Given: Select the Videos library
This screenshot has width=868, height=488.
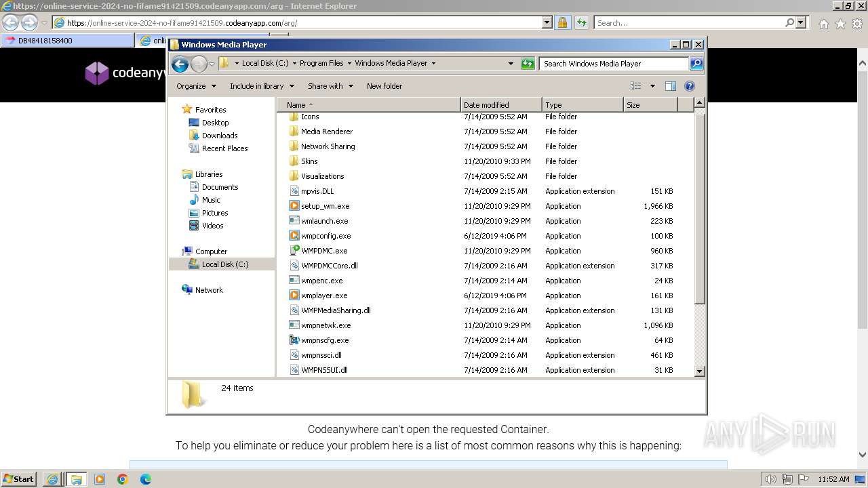Looking at the screenshot, I should [212, 226].
